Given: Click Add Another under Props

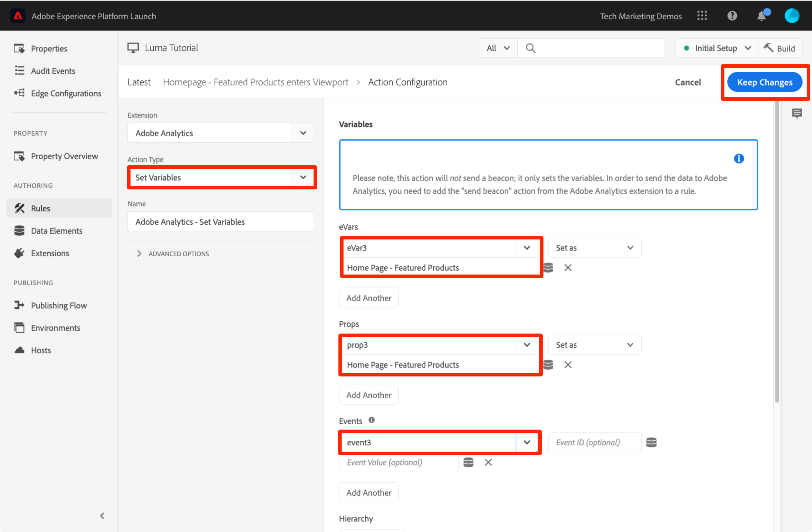Looking at the screenshot, I should [368, 395].
